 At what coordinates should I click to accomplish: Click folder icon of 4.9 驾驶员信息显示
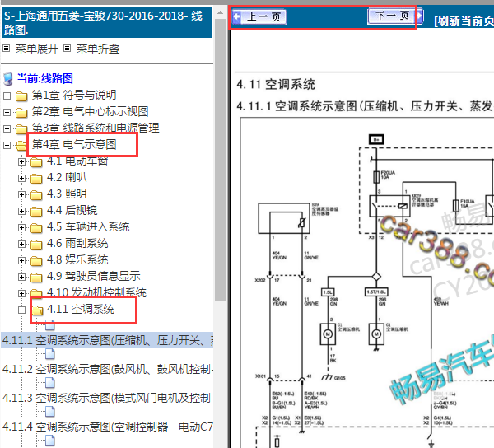tap(36, 278)
